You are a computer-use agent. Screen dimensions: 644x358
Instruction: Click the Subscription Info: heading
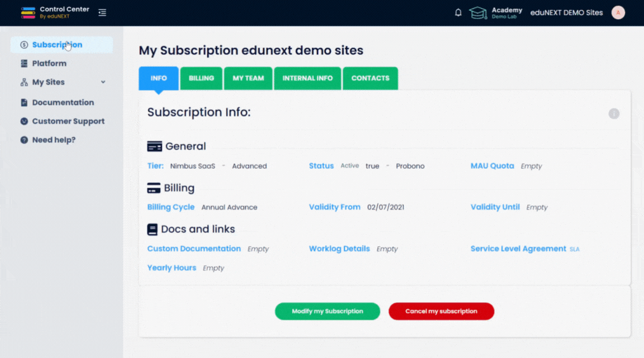(x=199, y=112)
